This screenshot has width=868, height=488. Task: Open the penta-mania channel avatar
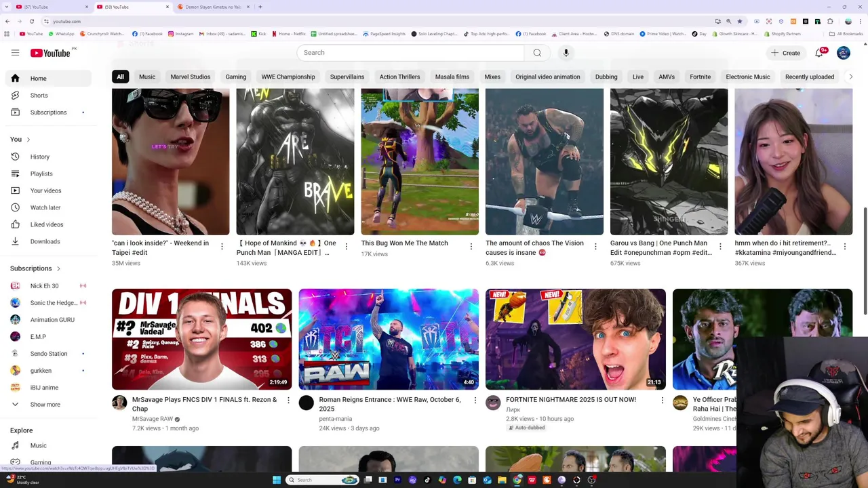(x=307, y=403)
